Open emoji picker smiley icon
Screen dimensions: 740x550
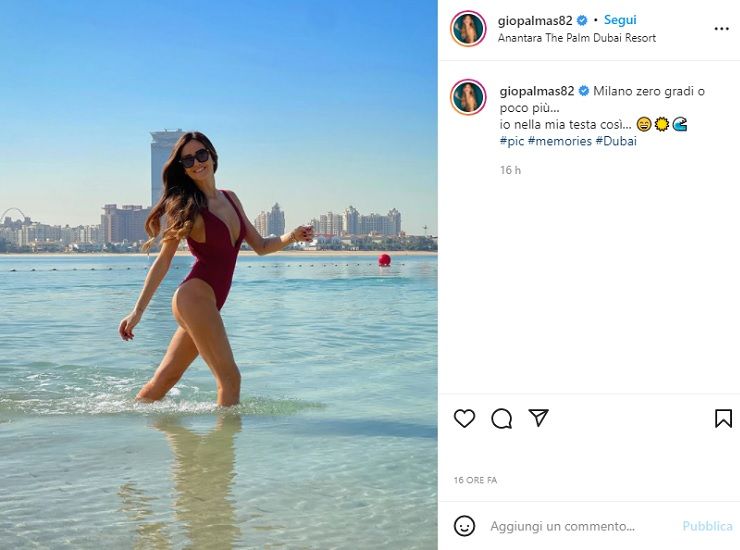(464, 526)
